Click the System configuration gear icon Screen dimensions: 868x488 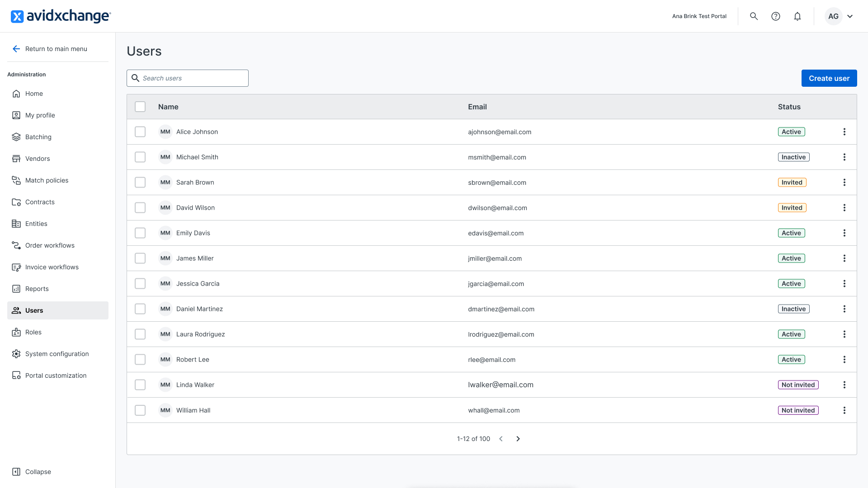pyautogui.click(x=16, y=354)
